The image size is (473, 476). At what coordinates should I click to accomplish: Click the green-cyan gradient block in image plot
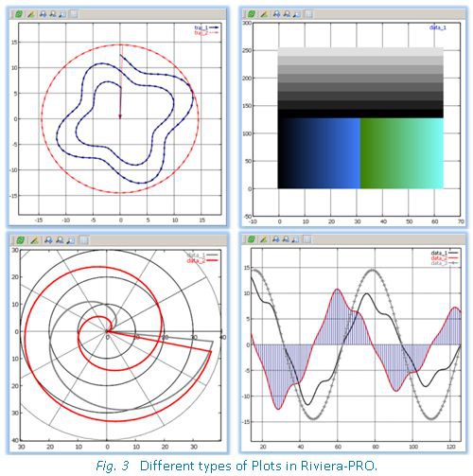click(402, 153)
